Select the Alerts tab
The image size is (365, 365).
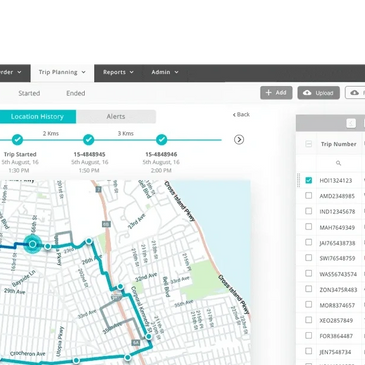tap(116, 117)
